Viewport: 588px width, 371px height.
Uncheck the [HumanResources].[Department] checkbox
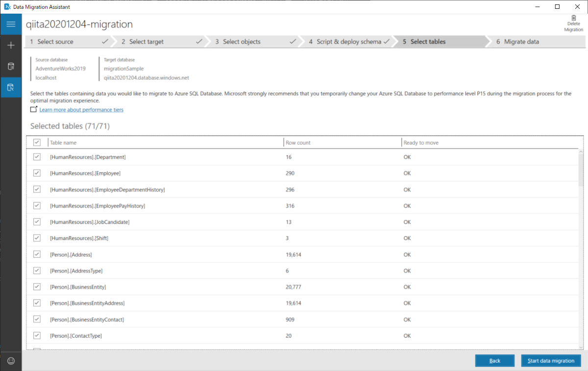pos(37,157)
